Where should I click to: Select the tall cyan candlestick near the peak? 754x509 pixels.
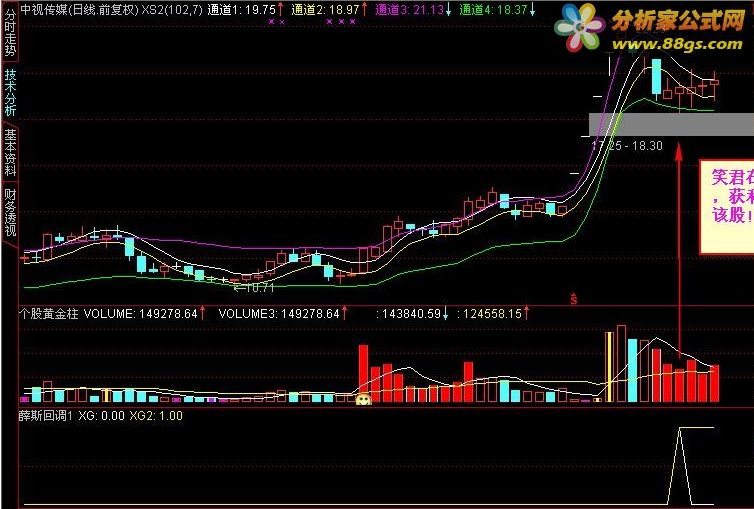[656, 76]
